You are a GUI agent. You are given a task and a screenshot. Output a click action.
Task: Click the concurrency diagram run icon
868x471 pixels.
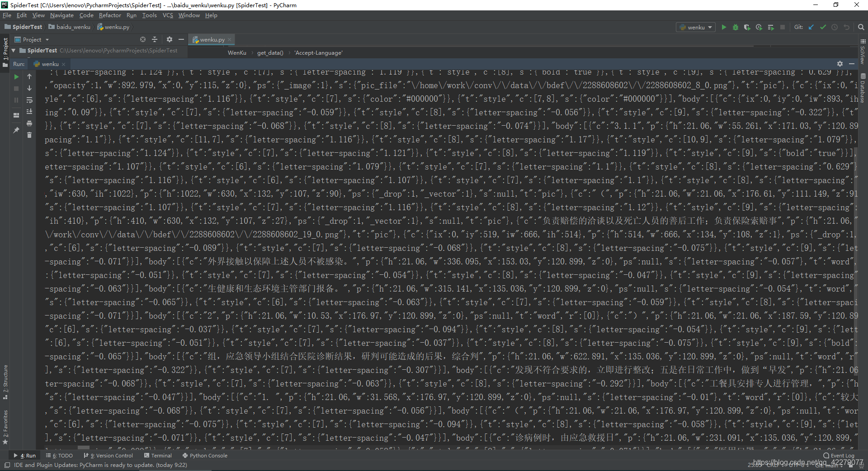[x=771, y=27]
